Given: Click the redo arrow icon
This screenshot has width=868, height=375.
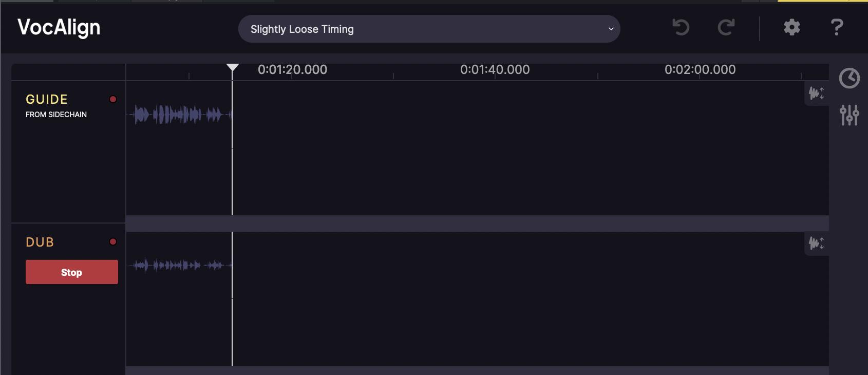Looking at the screenshot, I should tap(726, 27).
